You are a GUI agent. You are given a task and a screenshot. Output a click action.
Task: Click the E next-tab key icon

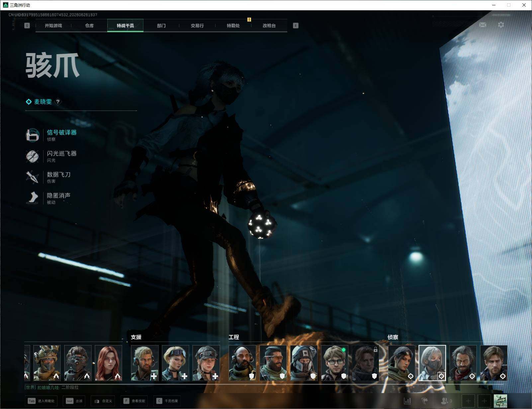pos(296,26)
